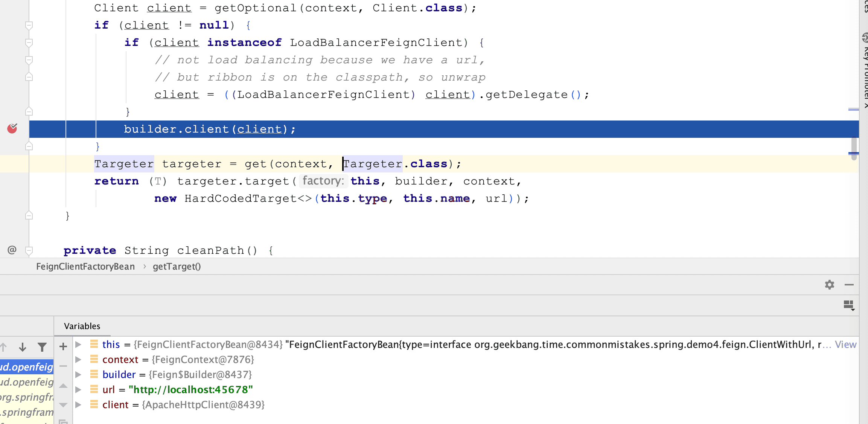Click the View link for this variable
The height and width of the screenshot is (424, 868).
[845, 344]
